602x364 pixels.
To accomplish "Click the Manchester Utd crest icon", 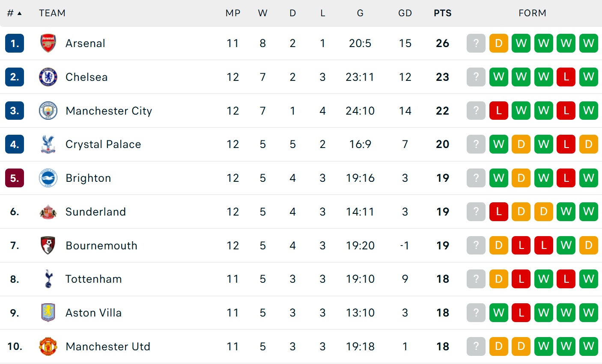I will click(48, 346).
